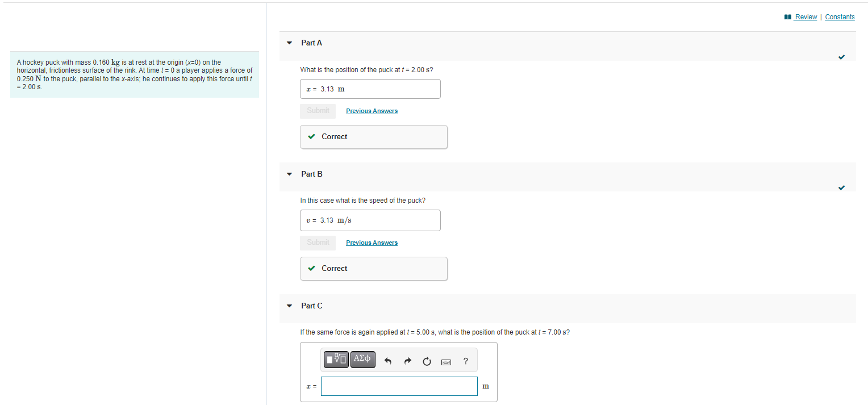
Task: View Previous Answers for Part A
Action: (x=372, y=111)
